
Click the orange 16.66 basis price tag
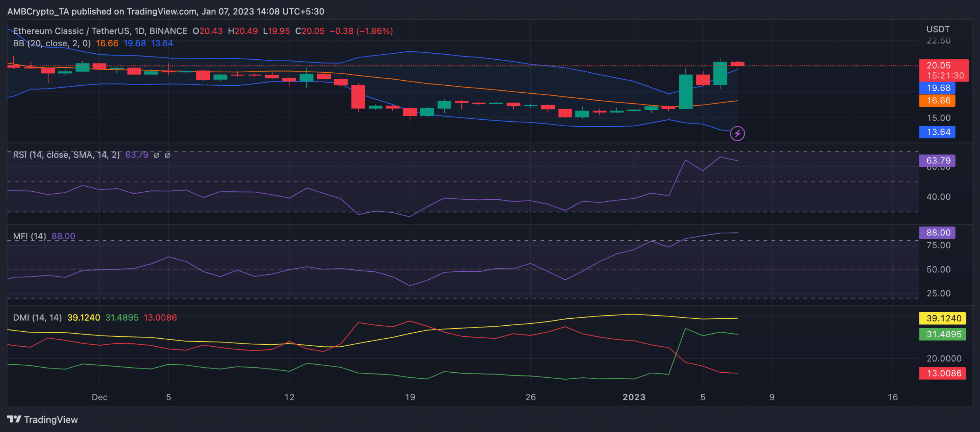coord(937,101)
